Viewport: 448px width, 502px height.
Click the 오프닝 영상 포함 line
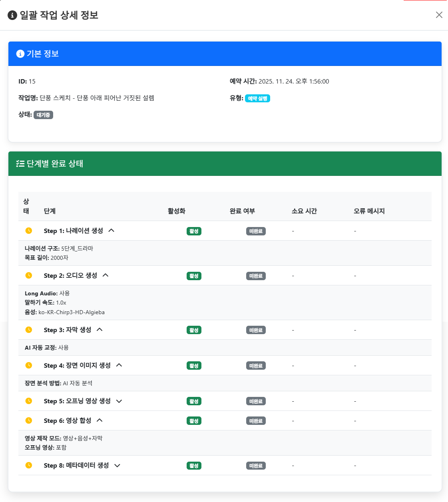pos(46,448)
